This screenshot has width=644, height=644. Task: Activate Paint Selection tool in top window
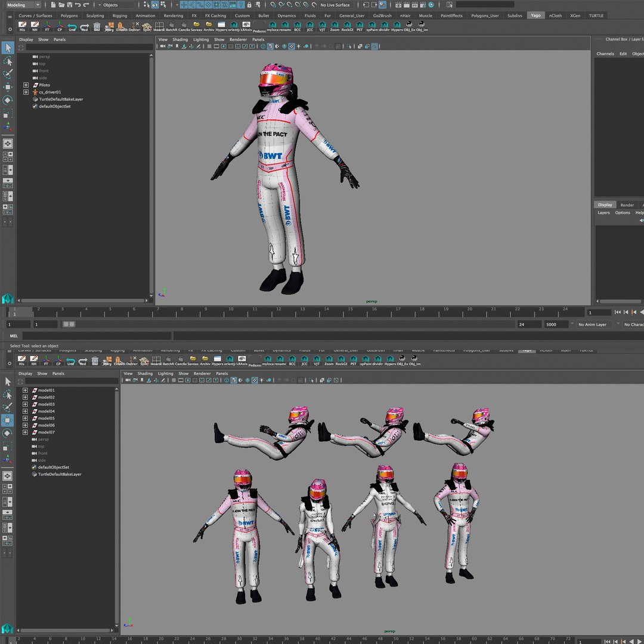8,74
